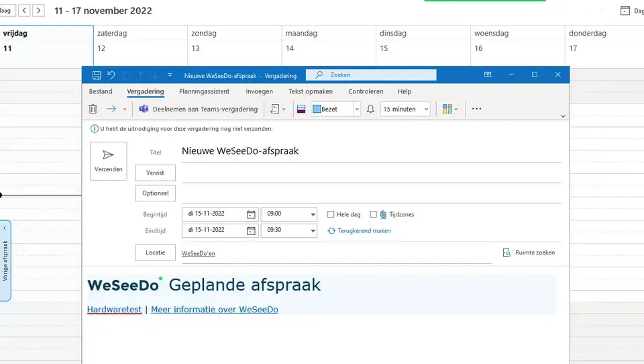644x364 pixels.
Task: Open Begintijd date calendar picker icon
Action: tap(251, 214)
